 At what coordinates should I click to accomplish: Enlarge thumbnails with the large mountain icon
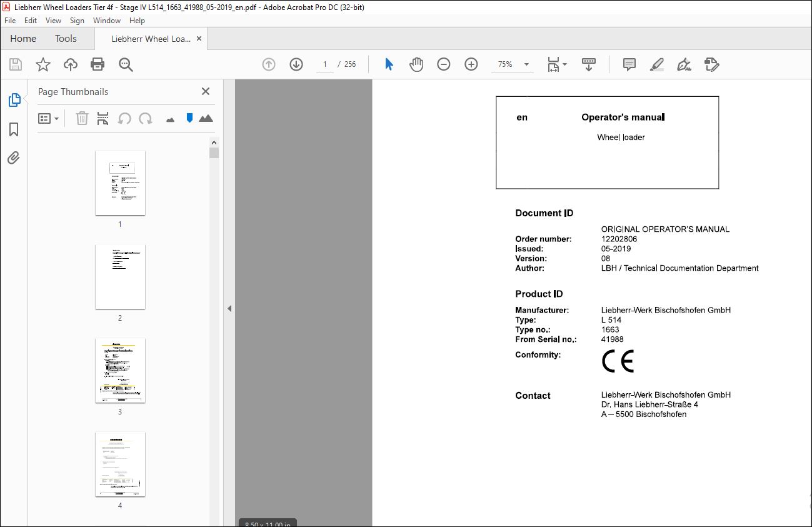(x=206, y=118)
